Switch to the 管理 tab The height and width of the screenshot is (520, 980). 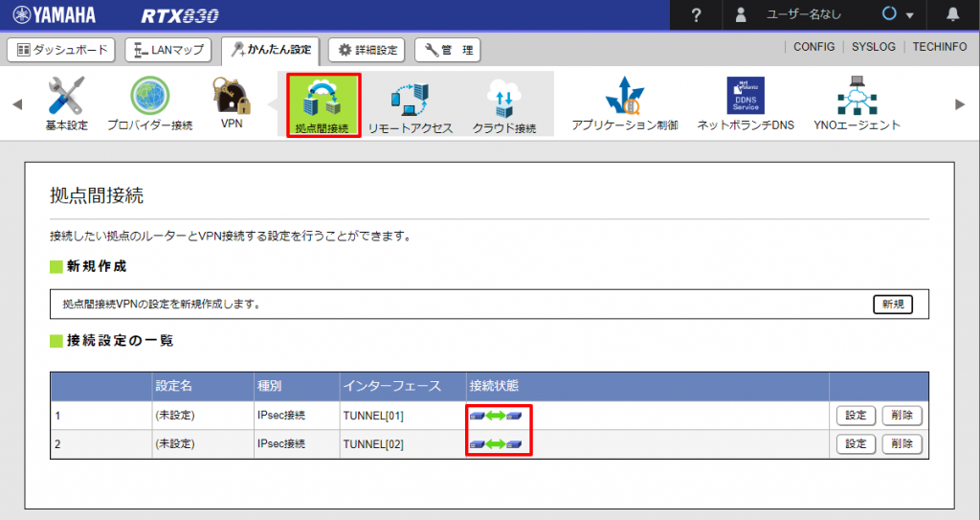click(x=448, y=50)
